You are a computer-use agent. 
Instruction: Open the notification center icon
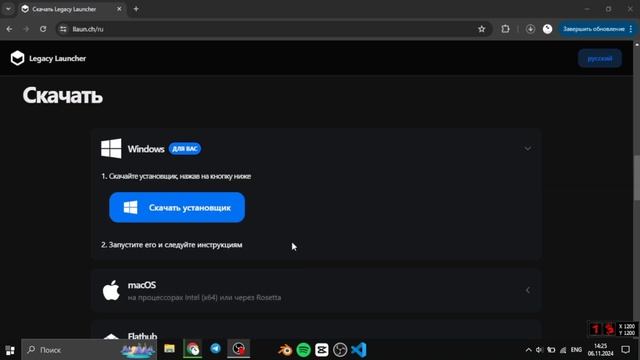point(626,350)
